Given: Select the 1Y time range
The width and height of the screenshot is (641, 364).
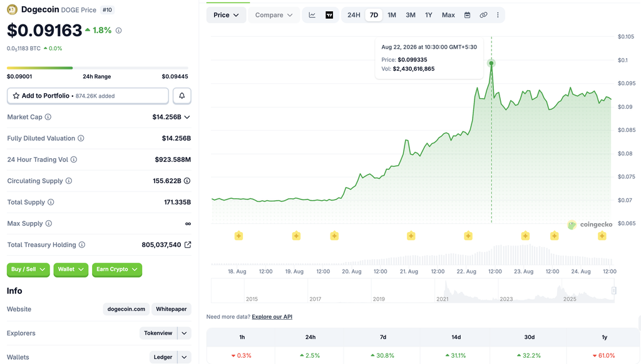Looking at the screenshot, I should pos(428,15).
